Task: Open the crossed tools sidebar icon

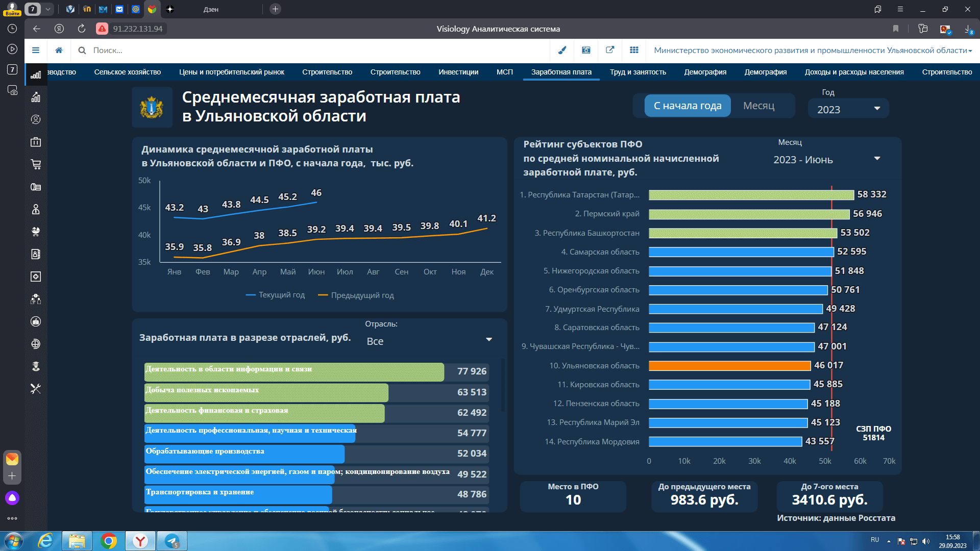Action: pyautogui.click(x=36, y=389)
